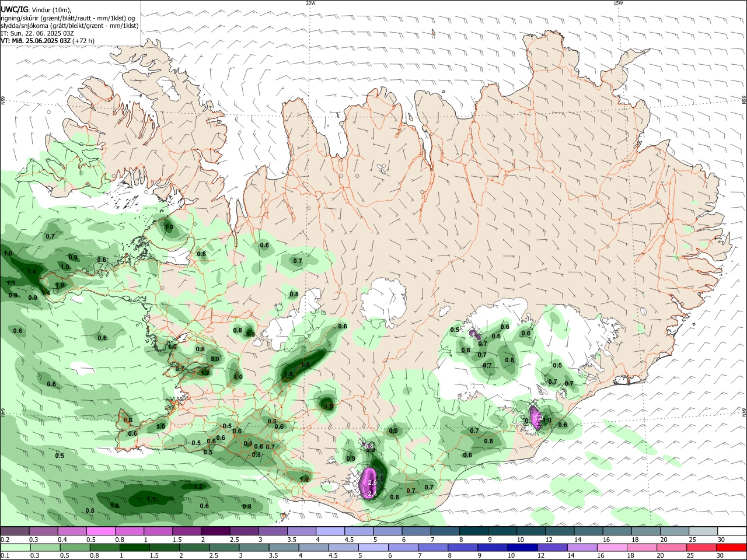Pick the upper scale swatch labeled 12
The image size is (747, 560).
(560, 531)
